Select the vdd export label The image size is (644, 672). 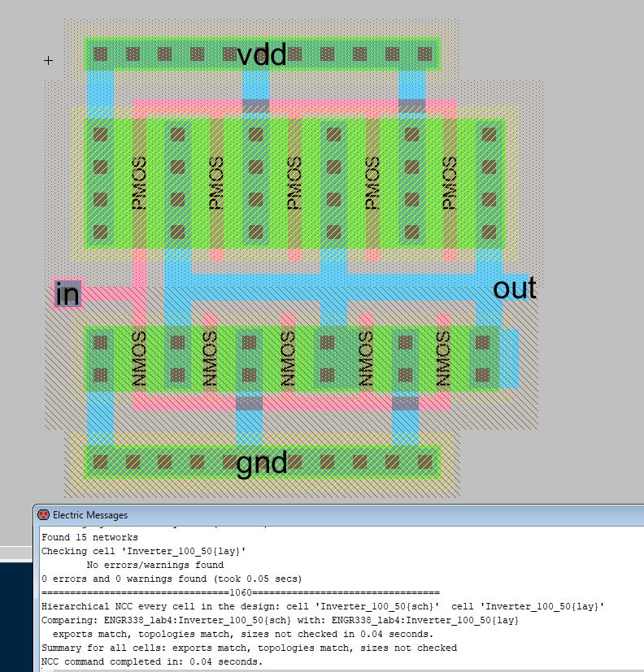coord(262,54)
